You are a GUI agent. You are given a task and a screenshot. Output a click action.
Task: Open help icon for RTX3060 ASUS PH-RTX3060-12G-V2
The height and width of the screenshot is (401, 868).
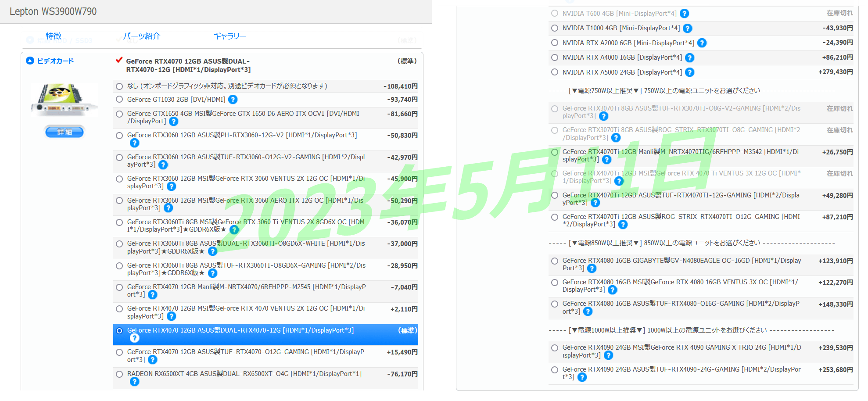tap(135, 143)
